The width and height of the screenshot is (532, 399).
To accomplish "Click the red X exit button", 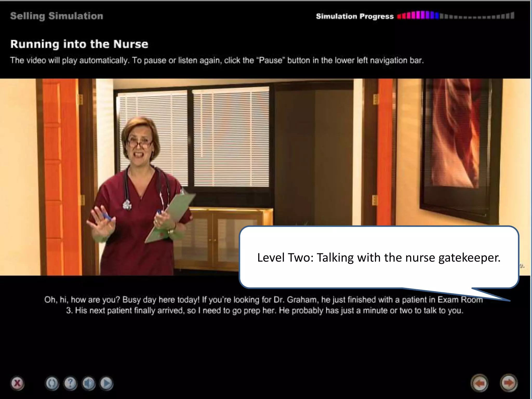I will [17, 383].
